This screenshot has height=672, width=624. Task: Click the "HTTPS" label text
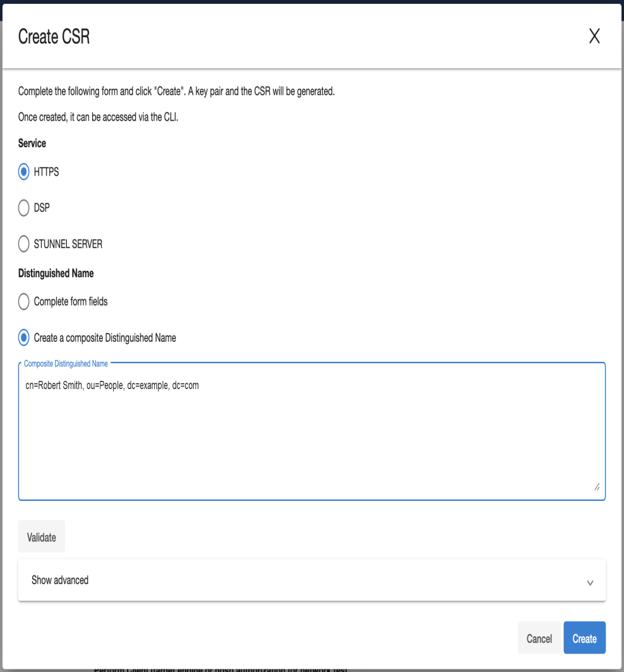46,172
